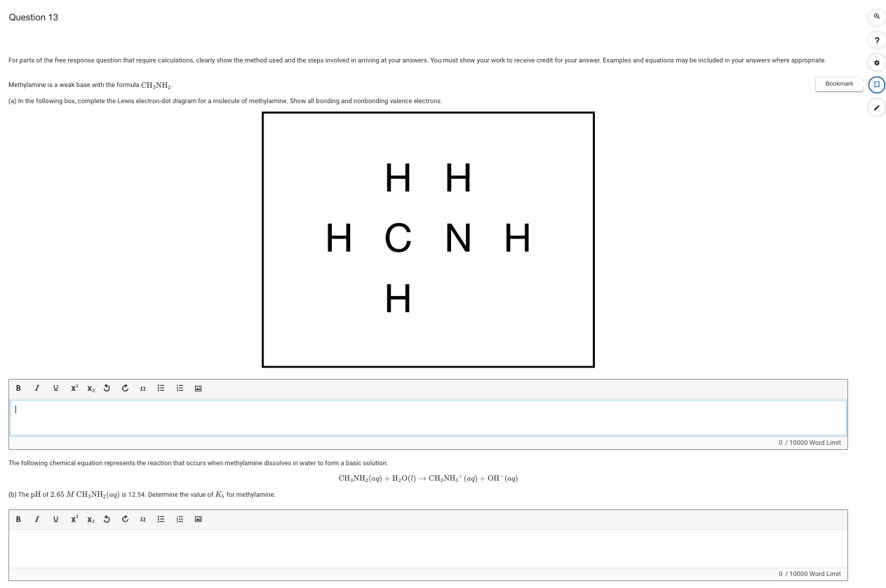Viewport: 886px width, 588px height.
Task: Toggle bold formatting in the answer toolbar
Action: (18, 388)
